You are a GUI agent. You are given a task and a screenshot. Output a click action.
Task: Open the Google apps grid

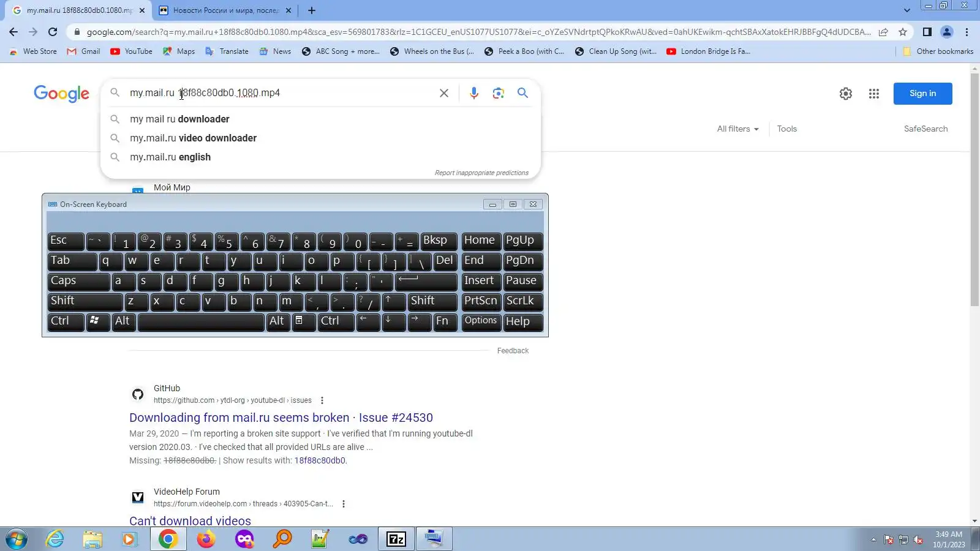point(874,94)
